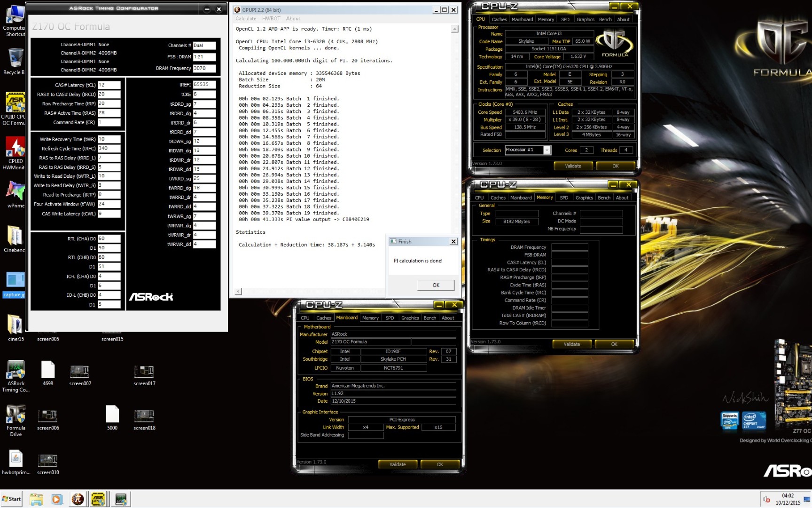Image resolution: width=812 pixels, height=508 pixels.
Task: Switch to CPU-Z OC Formula taskbar button
Action: [98, 499]
